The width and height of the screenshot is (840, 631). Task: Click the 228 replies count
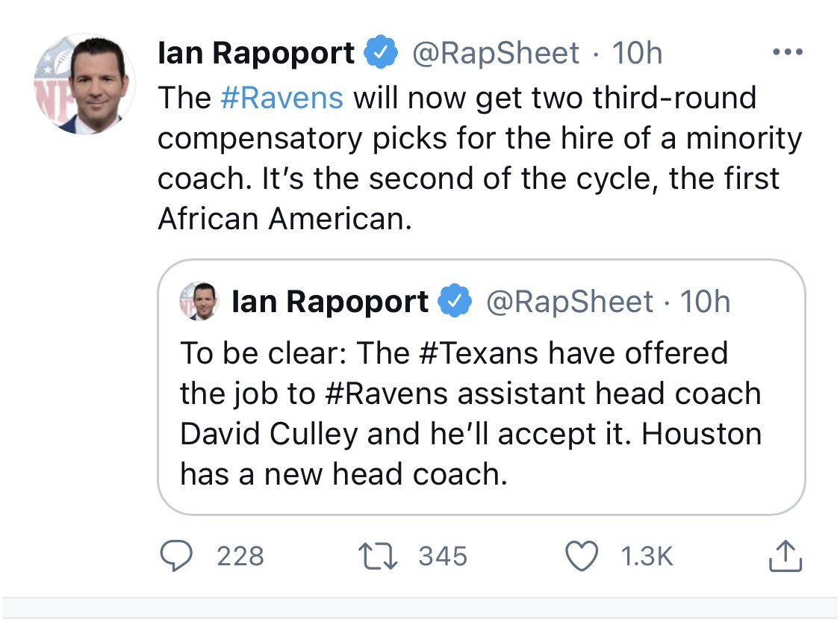click(240, 556)
